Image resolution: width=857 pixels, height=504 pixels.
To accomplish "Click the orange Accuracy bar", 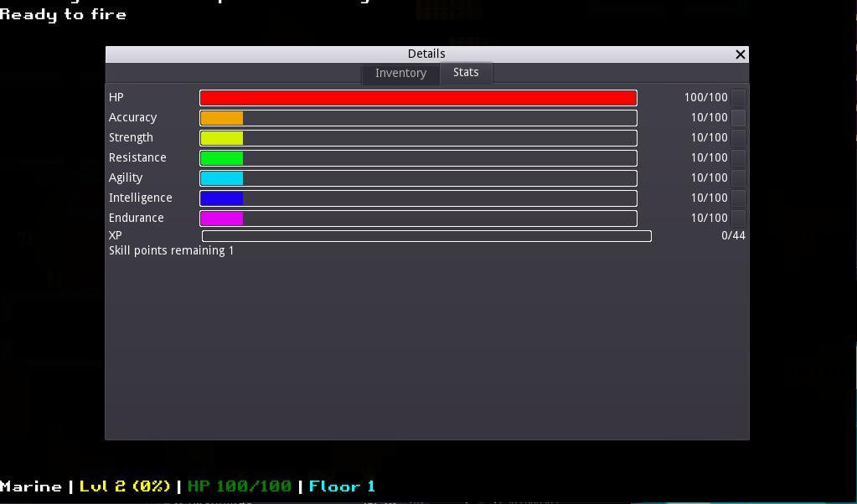I will pos(418,118).
